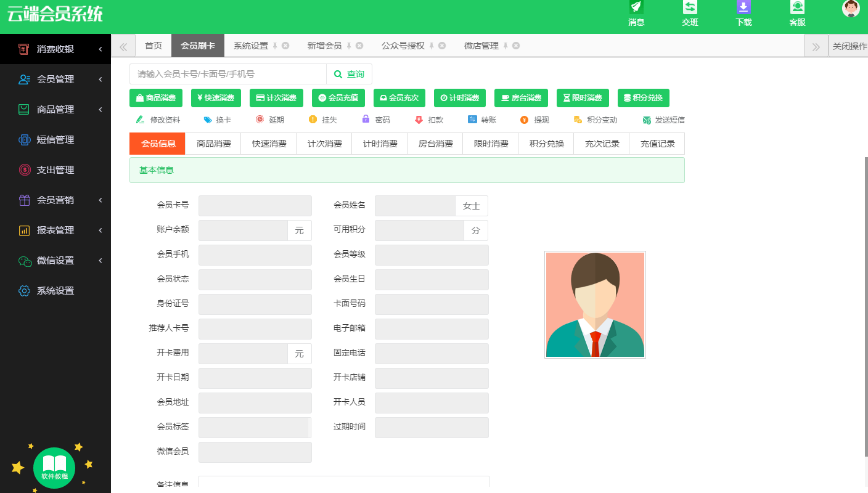Screen dimensions: 868x493
Task: Select the 计时消费 sub-tab
Action: (380, 144)
